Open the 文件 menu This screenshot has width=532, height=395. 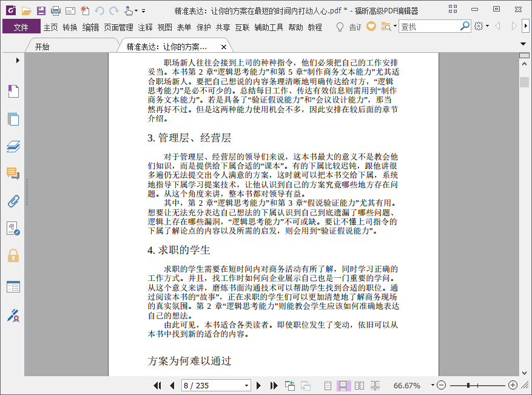click(21, 27)
